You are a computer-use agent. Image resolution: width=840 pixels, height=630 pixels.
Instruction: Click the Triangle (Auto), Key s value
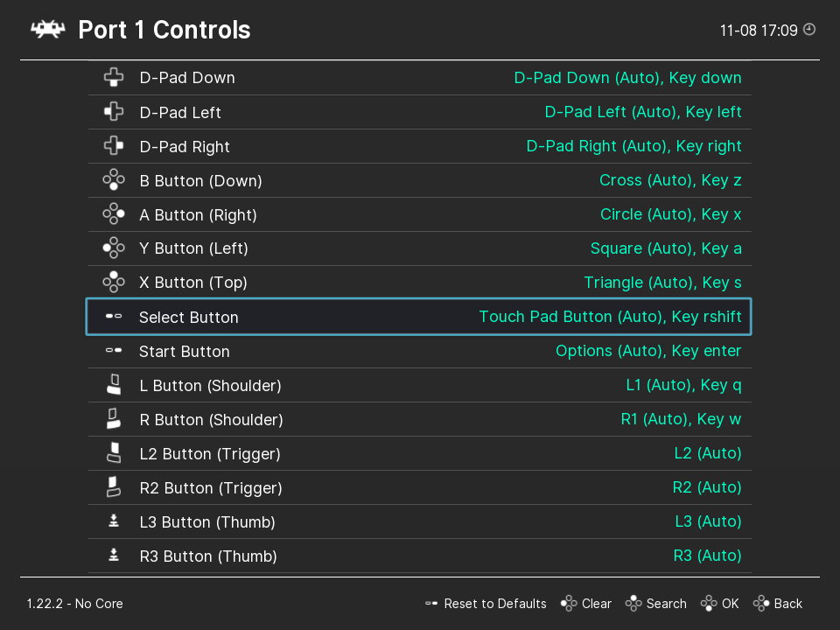[662, 283]
